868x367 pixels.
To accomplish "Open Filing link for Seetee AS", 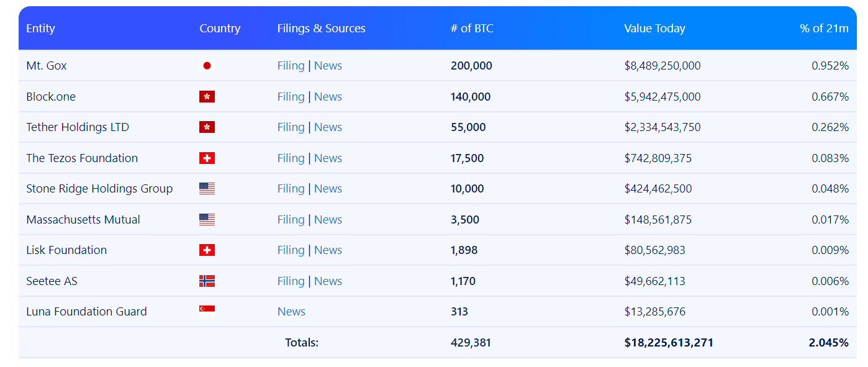I will pos(291,281).
